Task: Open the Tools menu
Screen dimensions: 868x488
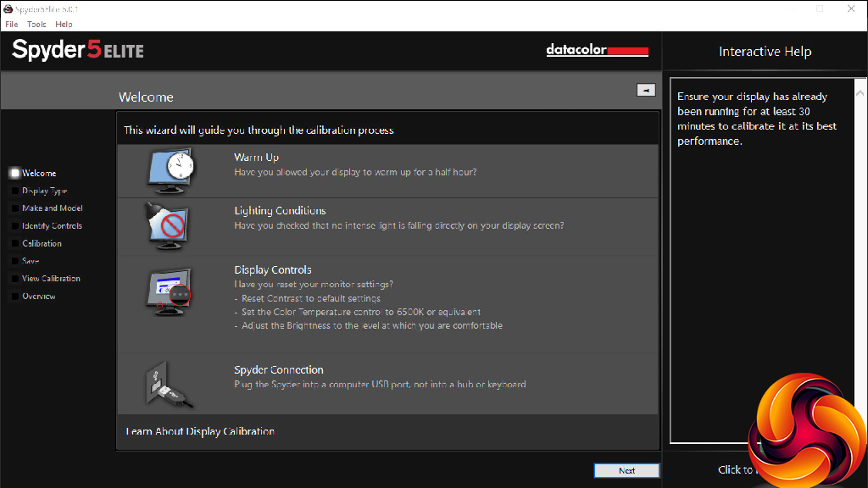Action: coord(36,25)
